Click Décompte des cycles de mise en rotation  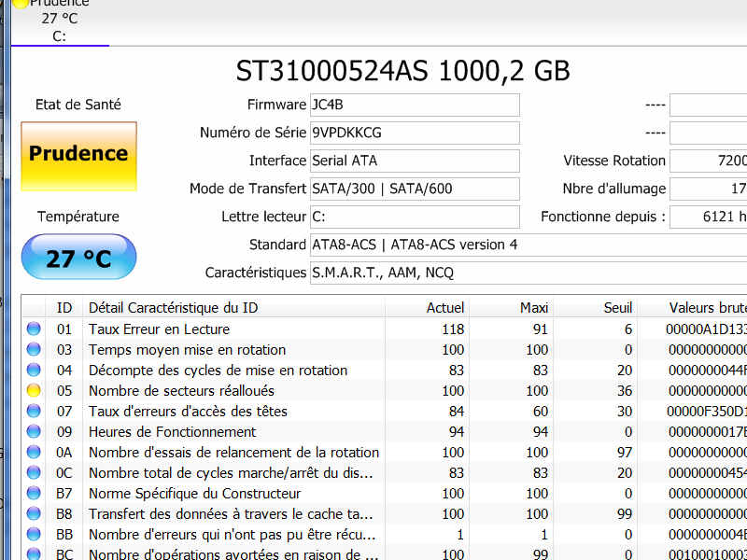tap(385, 370)
